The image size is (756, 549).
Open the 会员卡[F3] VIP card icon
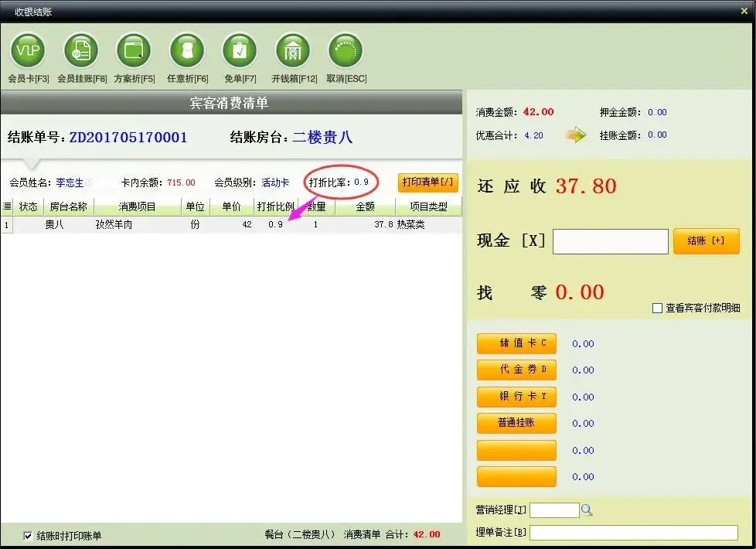(28, 51)
